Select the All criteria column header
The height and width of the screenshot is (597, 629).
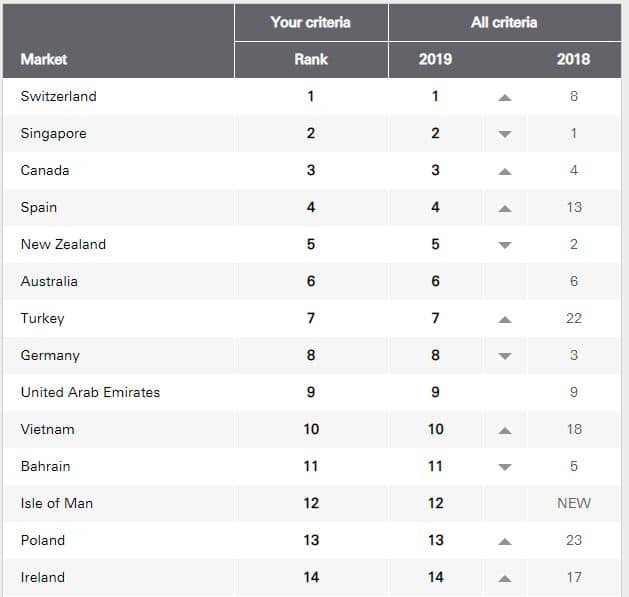click(x=504, y=22)
